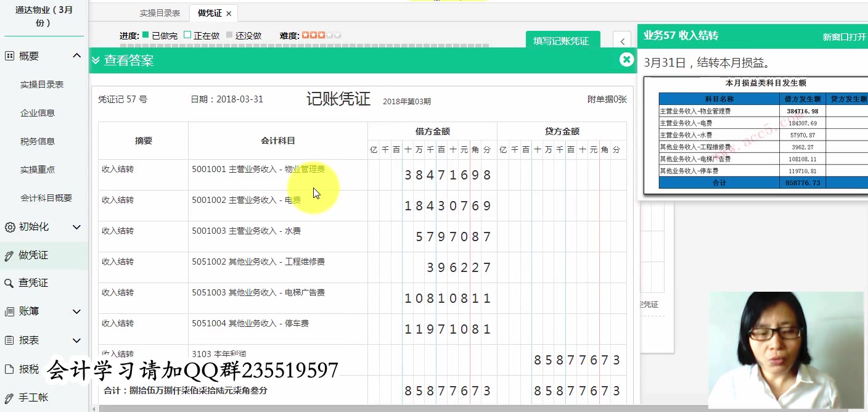Select the 做凭证 tab
This screenshot has height=412, width=868.
[208, 12]
